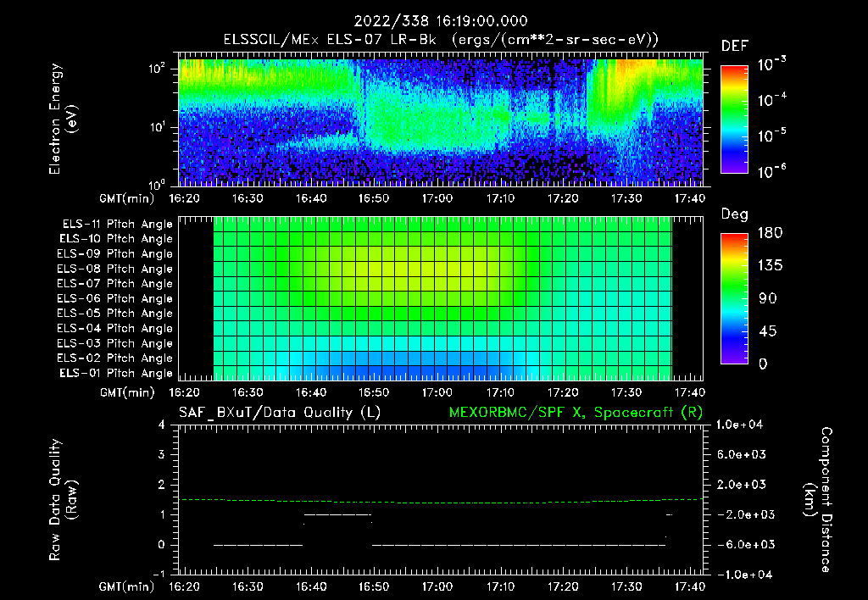Click the 10^-3 tick on DEF colorbar
868x600 pixels.
click(771, 64)
